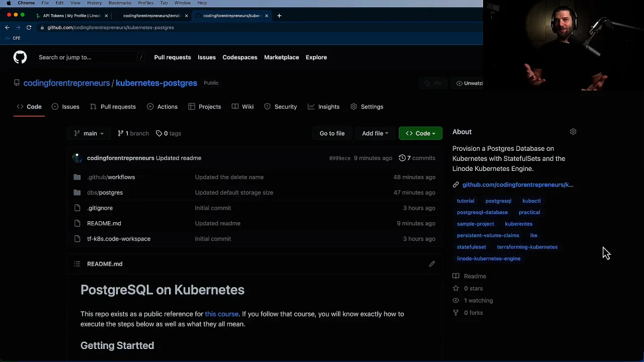Click Explore in top navigation

tap(316, 57)
